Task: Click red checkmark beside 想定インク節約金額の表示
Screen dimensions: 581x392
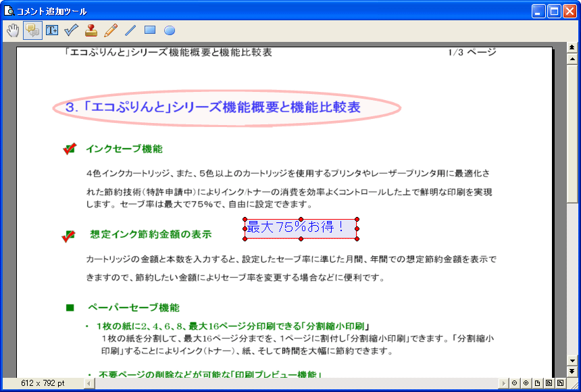Action: pyautogui.click(x=68, y=236)
